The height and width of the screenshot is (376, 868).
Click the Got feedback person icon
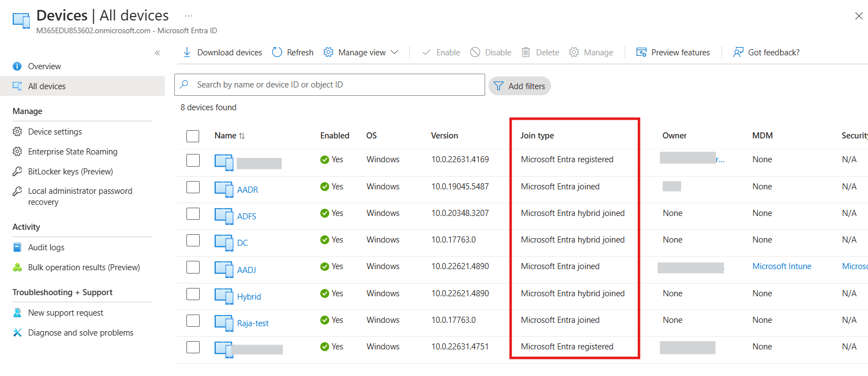point(738,52)
